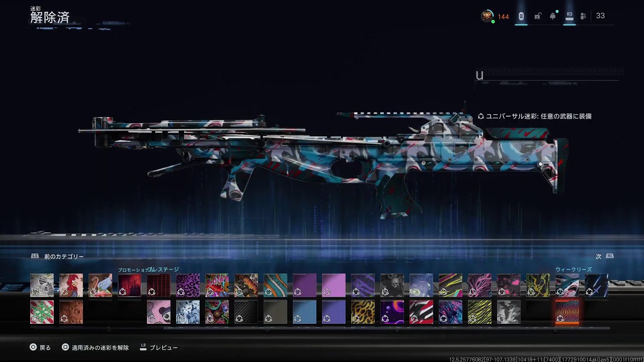Image resolution: width=644 pixels, height=362 pixels.
Task: Click the 解除済 heading
Action: [50, 17]
